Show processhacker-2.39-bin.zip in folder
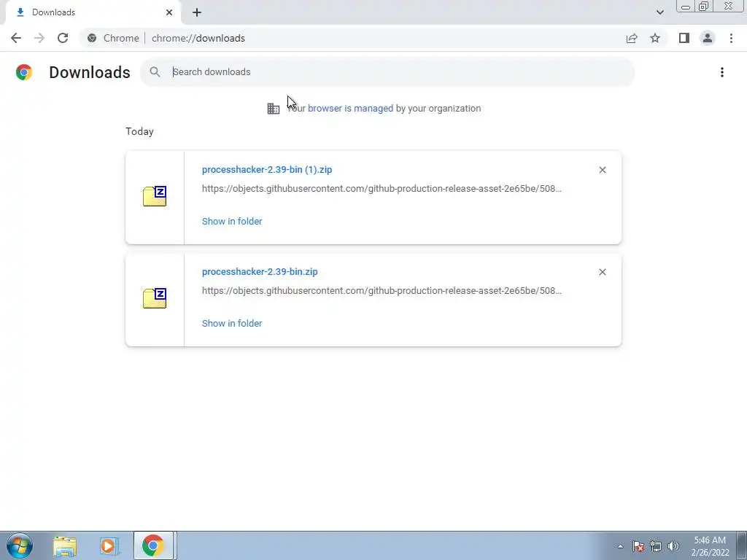The image size is (747, 560). [x=232, y=323]
